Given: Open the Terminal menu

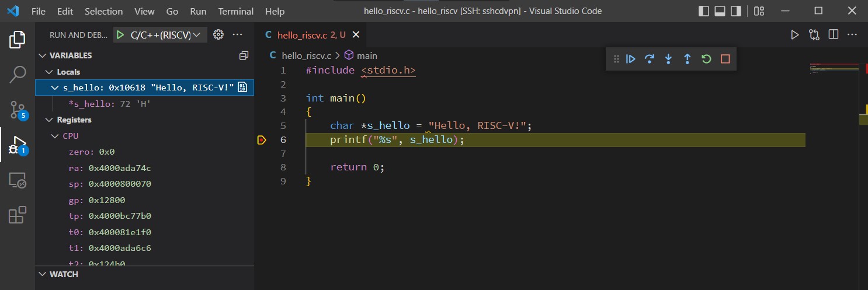Looking at the screenshot, I should tap(236, 11).
